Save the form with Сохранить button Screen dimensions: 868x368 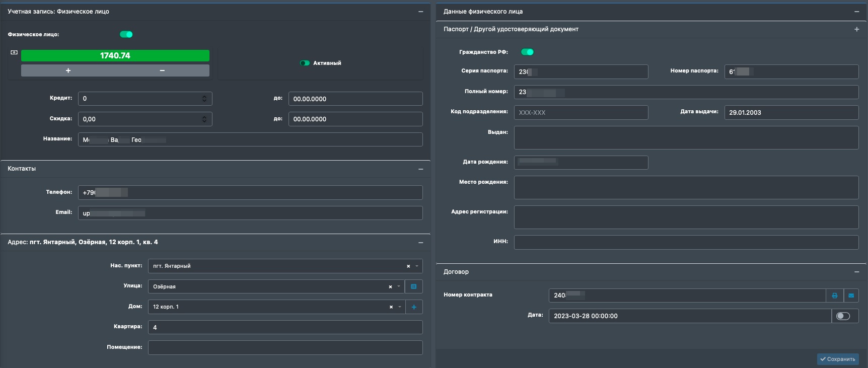[x=838, y=359]
